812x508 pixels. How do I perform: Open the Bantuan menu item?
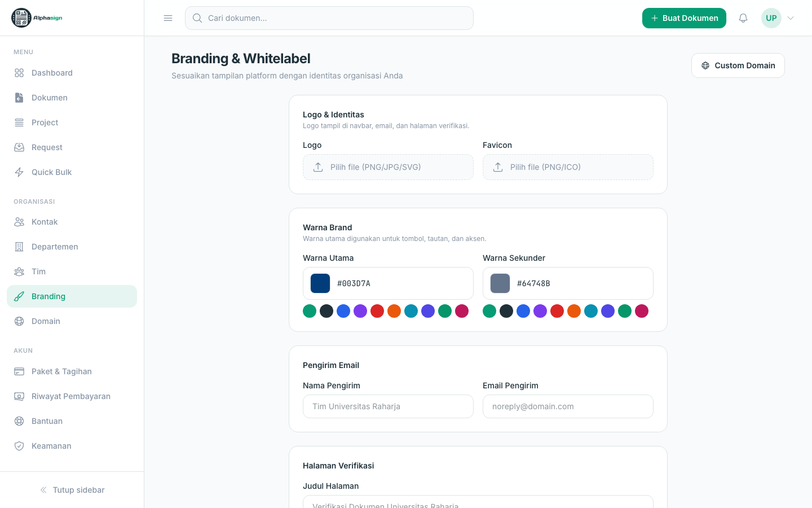pos(72,421)
